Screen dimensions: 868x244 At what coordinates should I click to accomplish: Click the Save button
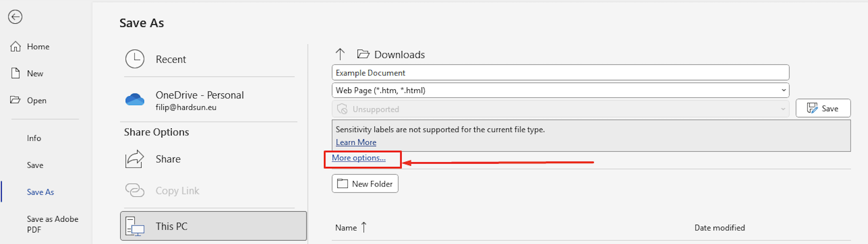click(x=823, y=108)
